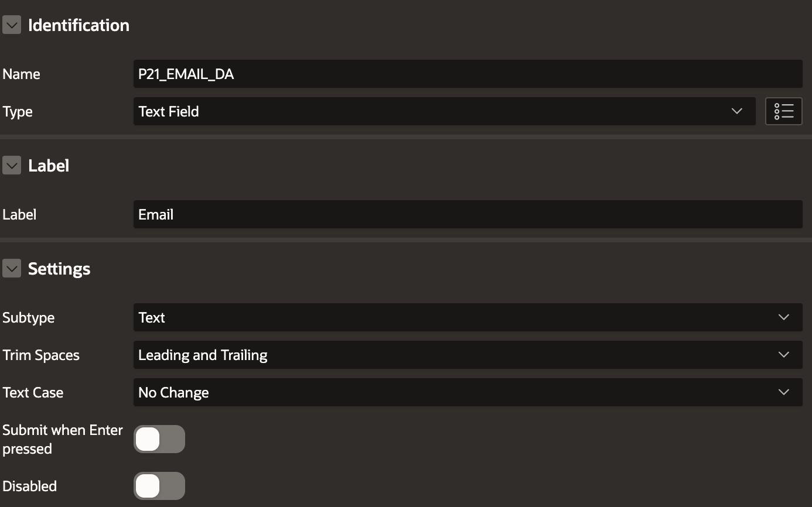Image resolution: width=812 pixels, height=507 pixels.
Task: Click the Disabled property label
Action: [30, 487]
